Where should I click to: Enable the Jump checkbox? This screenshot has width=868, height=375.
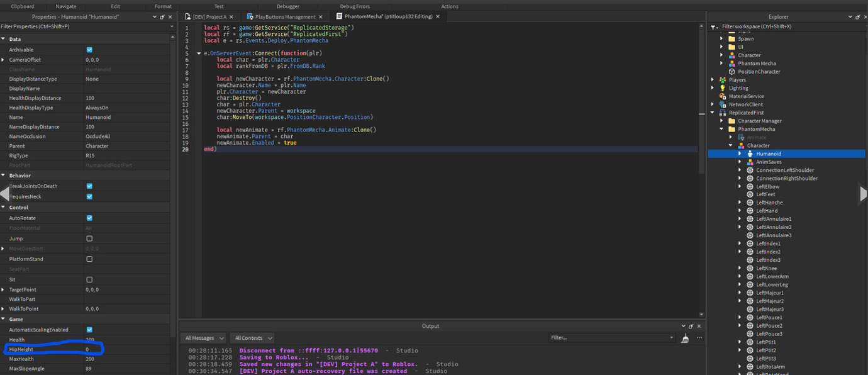(x=89, y=238)
